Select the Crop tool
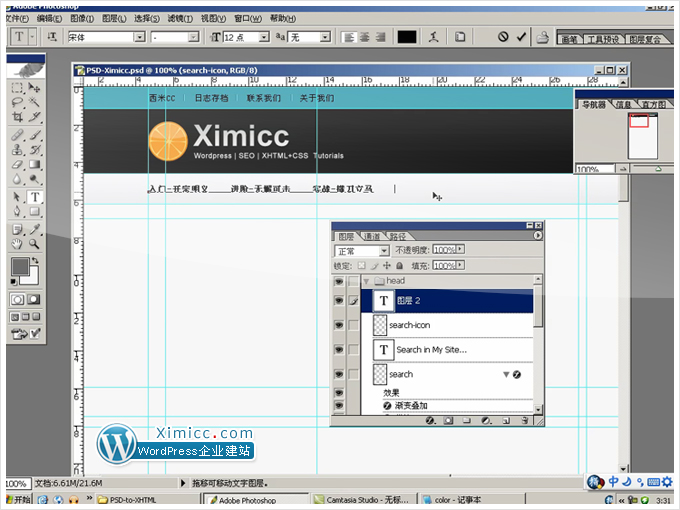Image resolution: width=680 pixels, height=510 pixels. tap(17, 117)
